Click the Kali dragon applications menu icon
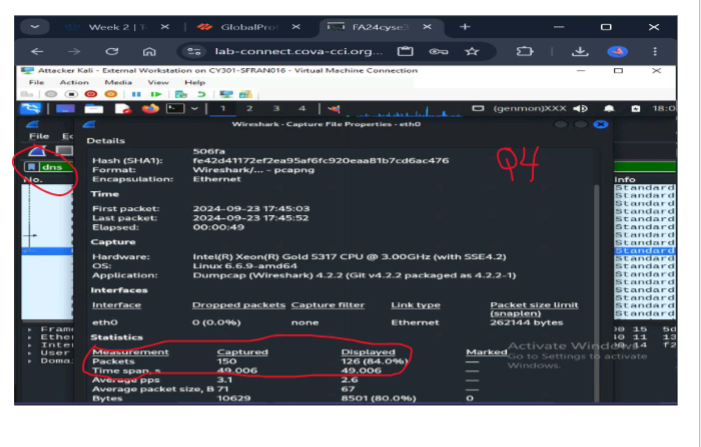Image resolution: width=701 pixels, height=447 pixels. pos(30,109)
